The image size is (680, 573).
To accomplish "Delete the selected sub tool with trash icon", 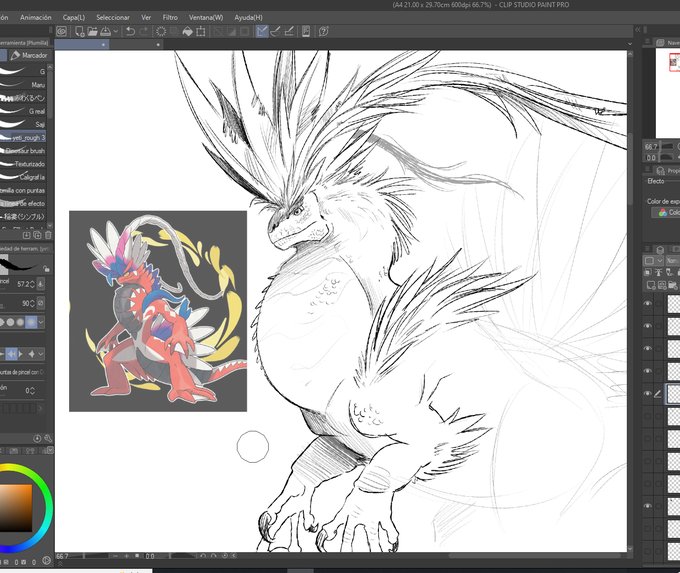I will click(48, 235).
